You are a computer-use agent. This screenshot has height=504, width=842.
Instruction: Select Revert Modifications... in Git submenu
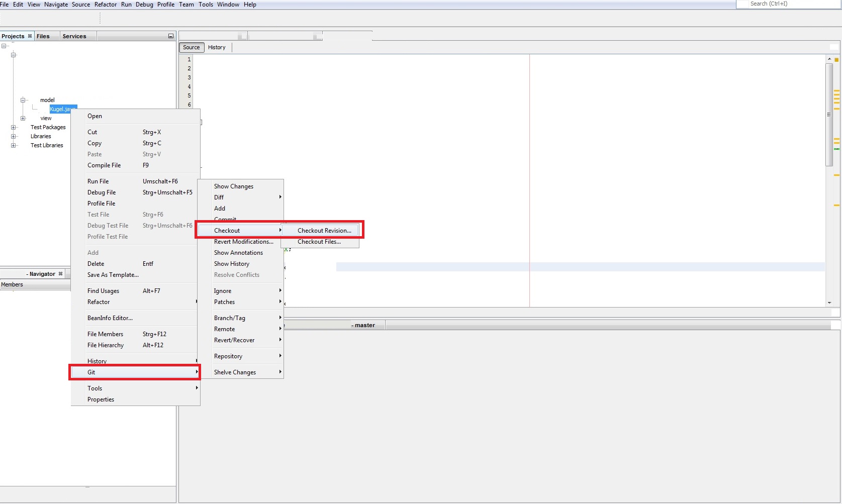tap(241, 242)
